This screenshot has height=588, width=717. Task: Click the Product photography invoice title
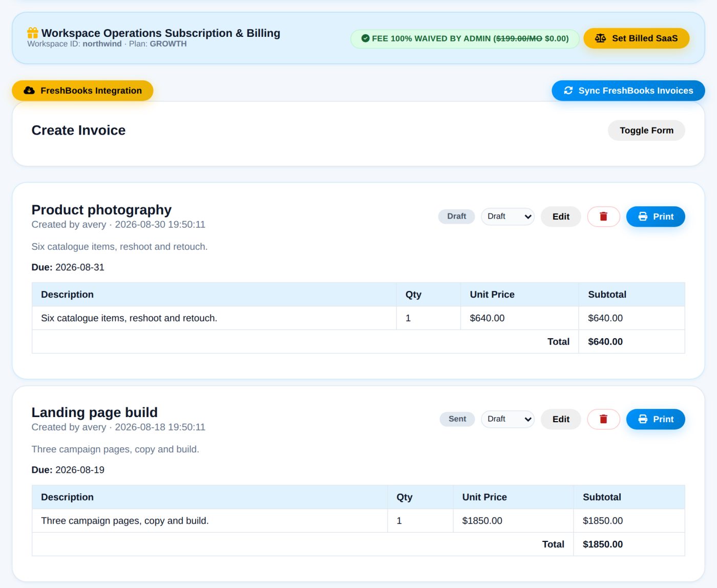click(101, 210)
